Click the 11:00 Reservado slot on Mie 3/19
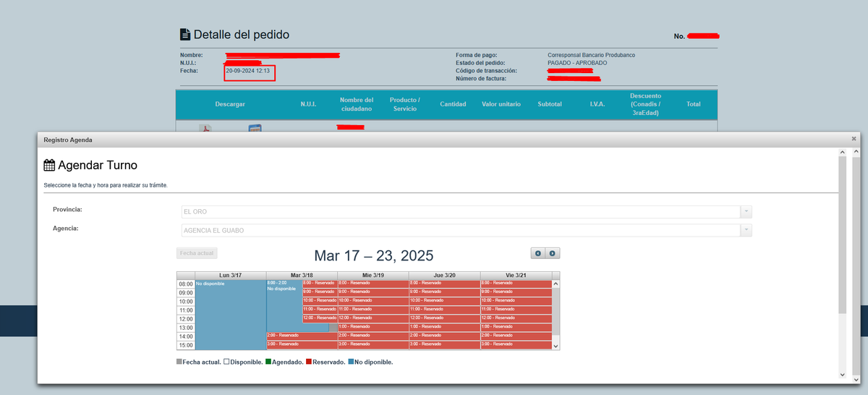The image size is (868, 395). (x=373, y=310)
